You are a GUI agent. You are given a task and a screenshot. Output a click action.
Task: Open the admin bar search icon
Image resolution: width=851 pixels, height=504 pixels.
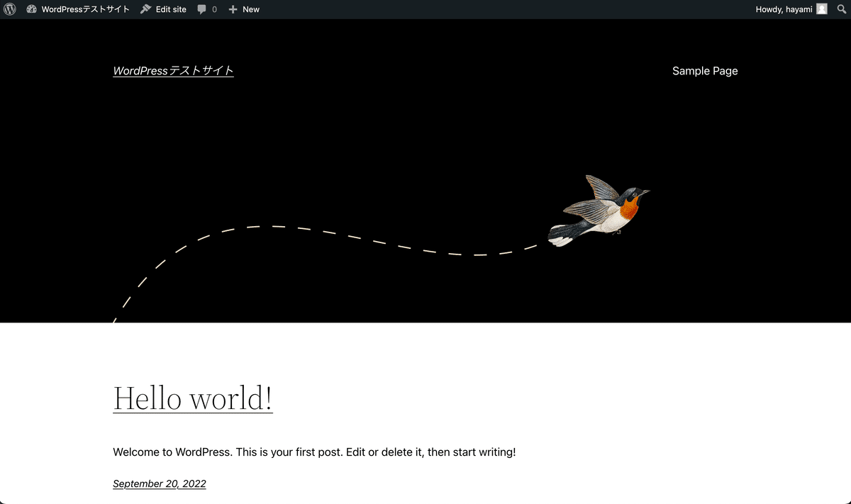click(841, 9)
